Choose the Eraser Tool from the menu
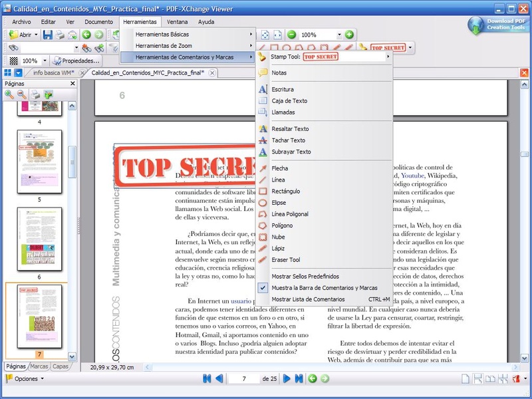The width and height of the screenshot is (532, 399). coord(285,259)
